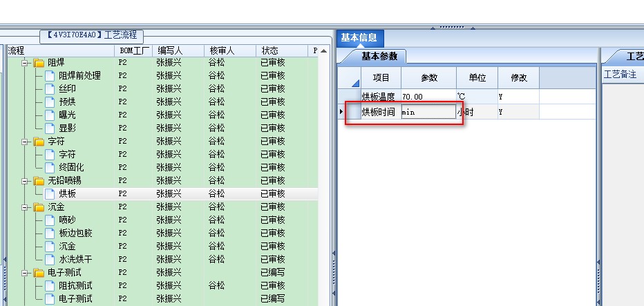
Task: Click the ℃ unit cell
Action: pos(477,97)
